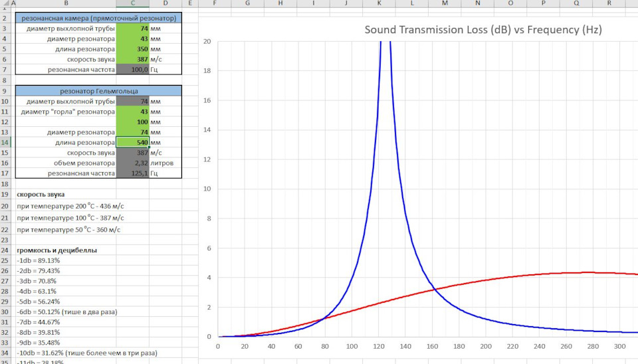Select the neck diameter value 43 in row 11
Screen dimensions: 638x364
(133, 112)
